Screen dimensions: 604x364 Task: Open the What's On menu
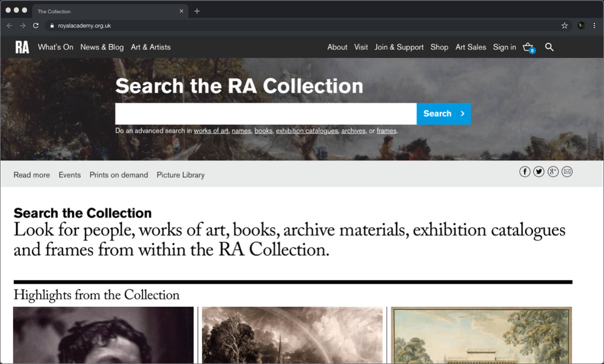[x=55, y=47]
